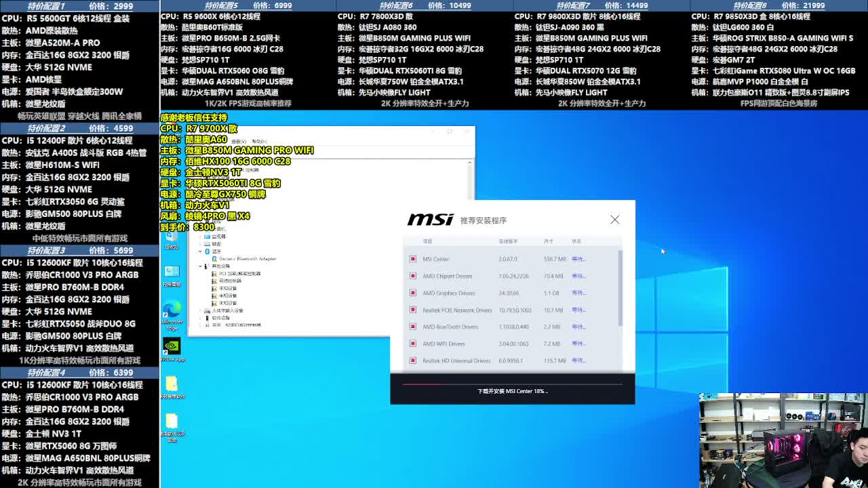Click the MSI Center download progress bar
This screenshot has width=868, height=488.
(x=512, y=384)
